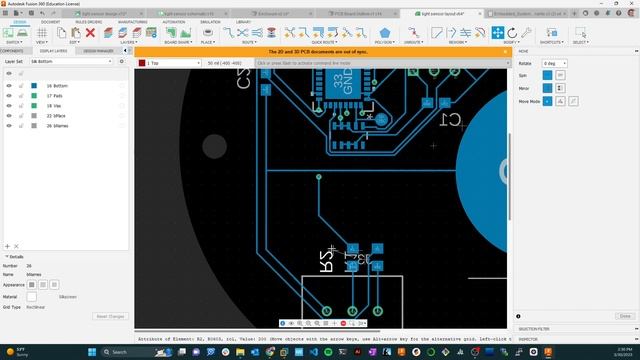
Task: Expand the QUICK ROUTE toolbar menu
Action: click(x=324, y=42)
